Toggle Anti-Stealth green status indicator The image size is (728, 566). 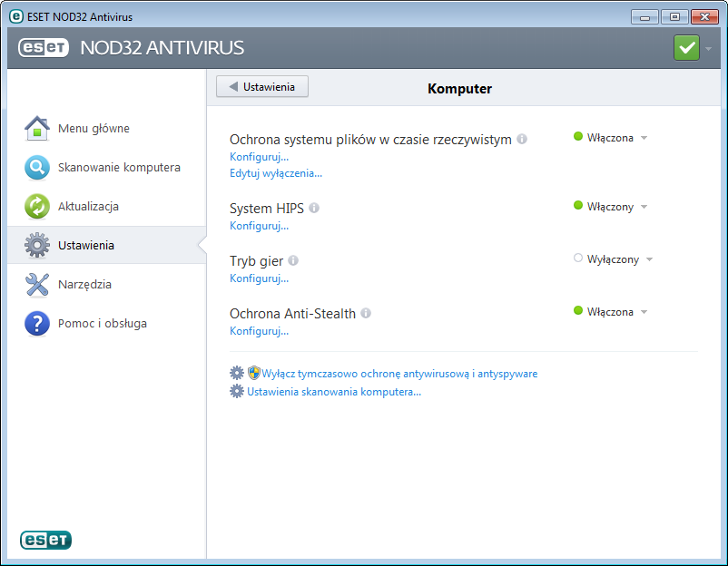tap(578, 310)
